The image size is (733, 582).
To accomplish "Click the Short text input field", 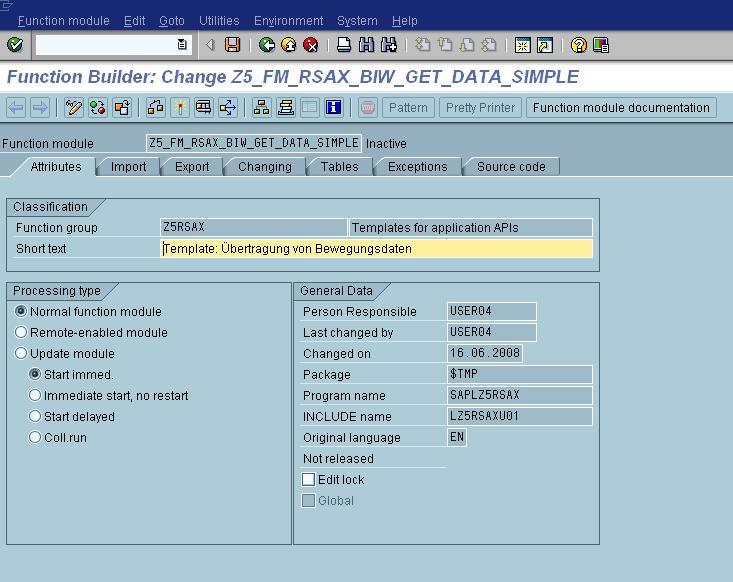I will (376, 249).
